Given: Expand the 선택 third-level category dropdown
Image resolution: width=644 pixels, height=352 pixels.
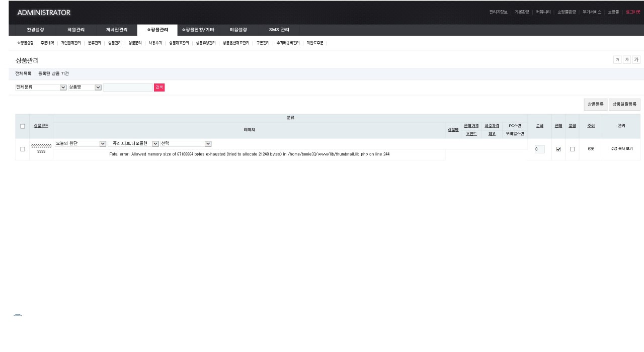Looking at the screenshot, I should coord(186,143).
